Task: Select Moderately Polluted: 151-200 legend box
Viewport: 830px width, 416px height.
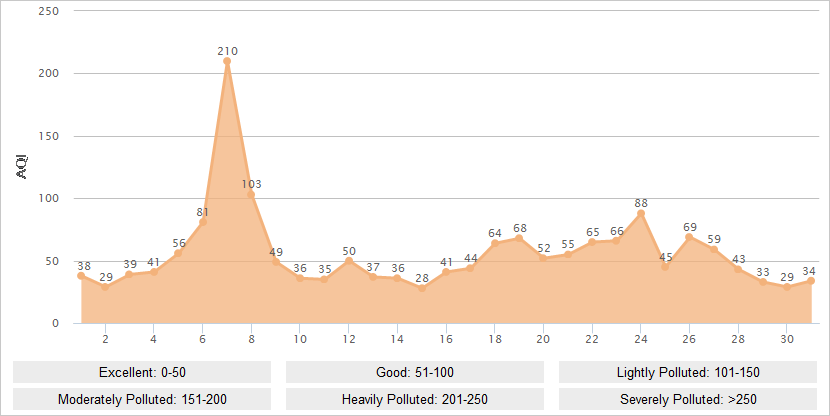Action: (x=142, y=399)
